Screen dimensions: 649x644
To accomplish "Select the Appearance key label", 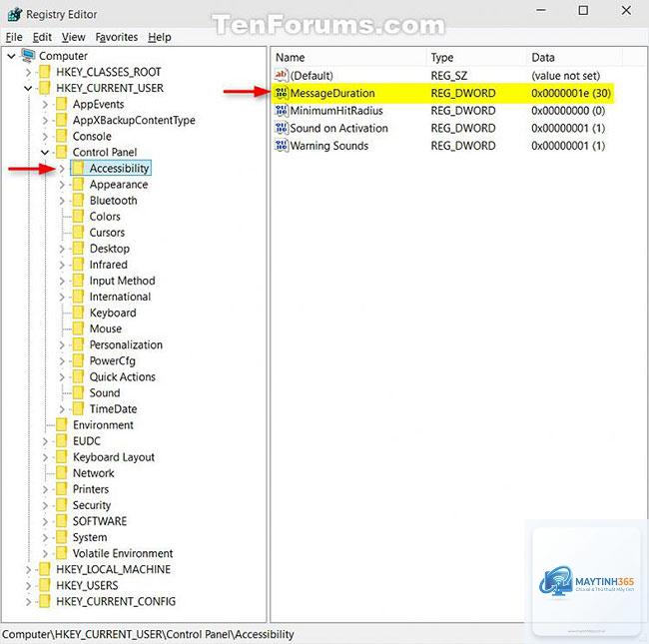I will (119, 185).
